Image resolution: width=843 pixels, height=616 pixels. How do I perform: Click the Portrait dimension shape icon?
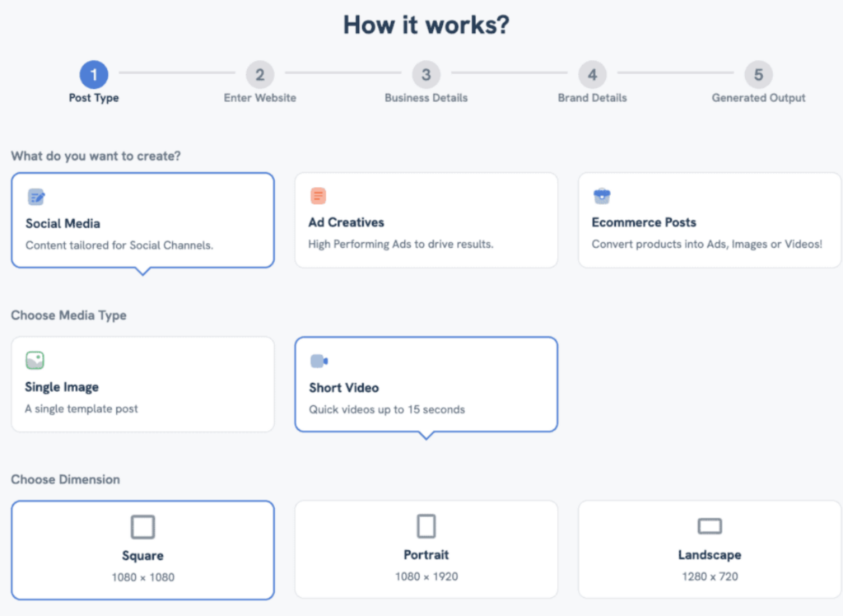(x=426, y=526)
